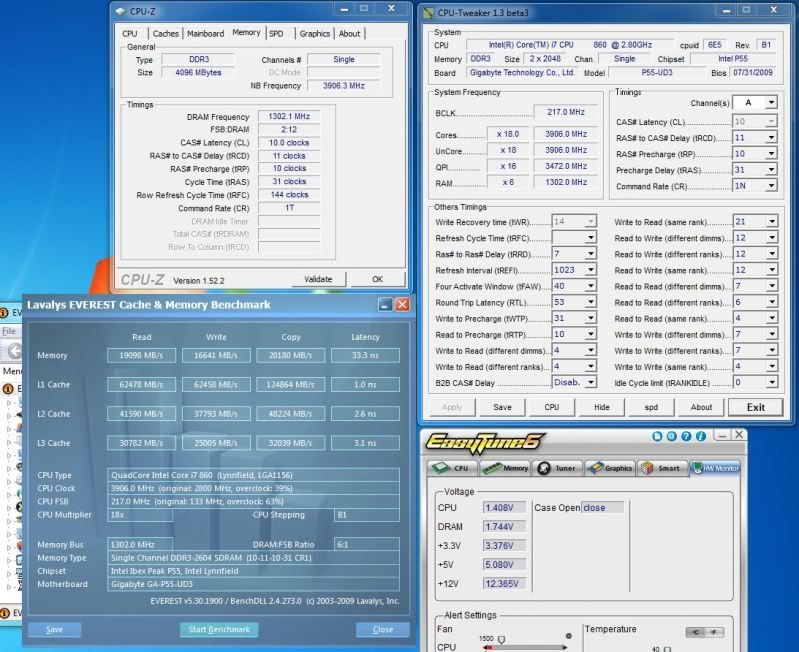Click the Exit button in CPU-Tweaker
Image resolution: width=799 pixels, height=652 pixels.
(x=756, y=407)
